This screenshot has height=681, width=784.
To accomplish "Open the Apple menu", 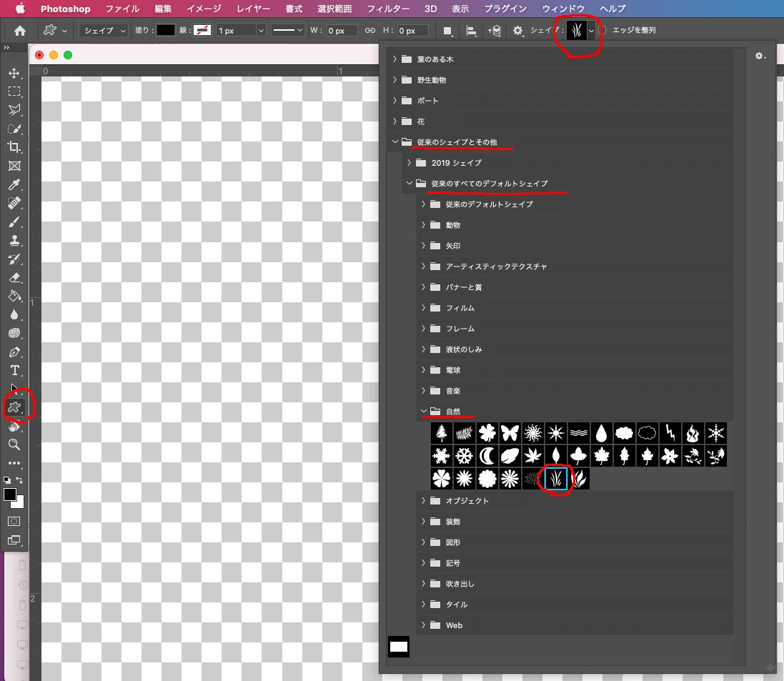I will click(x=20, y=9).
